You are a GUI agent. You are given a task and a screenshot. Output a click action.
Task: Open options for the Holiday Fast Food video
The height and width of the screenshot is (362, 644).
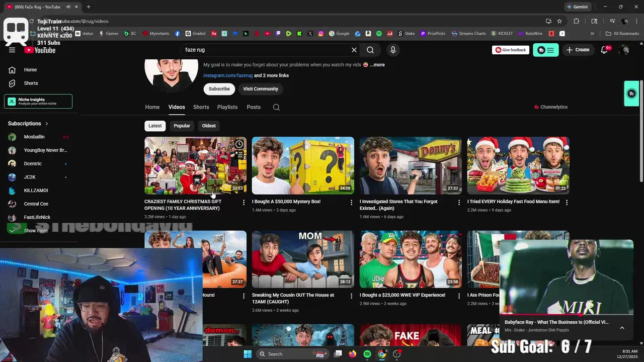click(567, 202)
